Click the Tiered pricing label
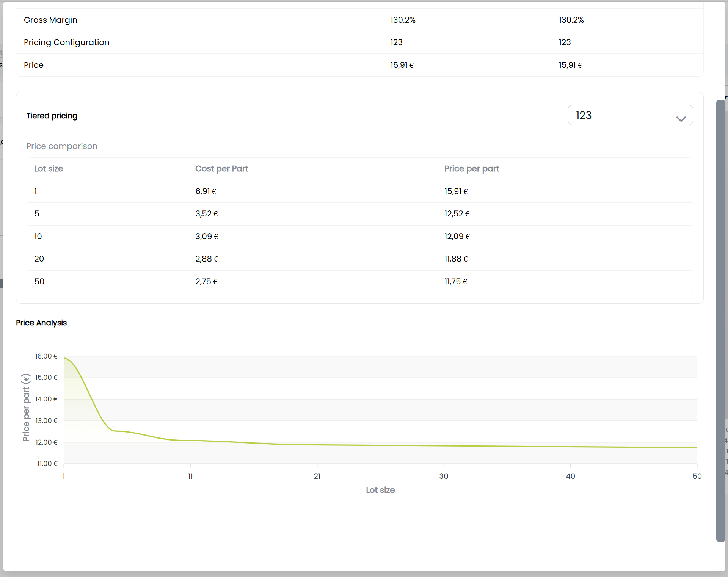Screen dimensions: 728x577 pyautogui.click(x=52, y=116)
